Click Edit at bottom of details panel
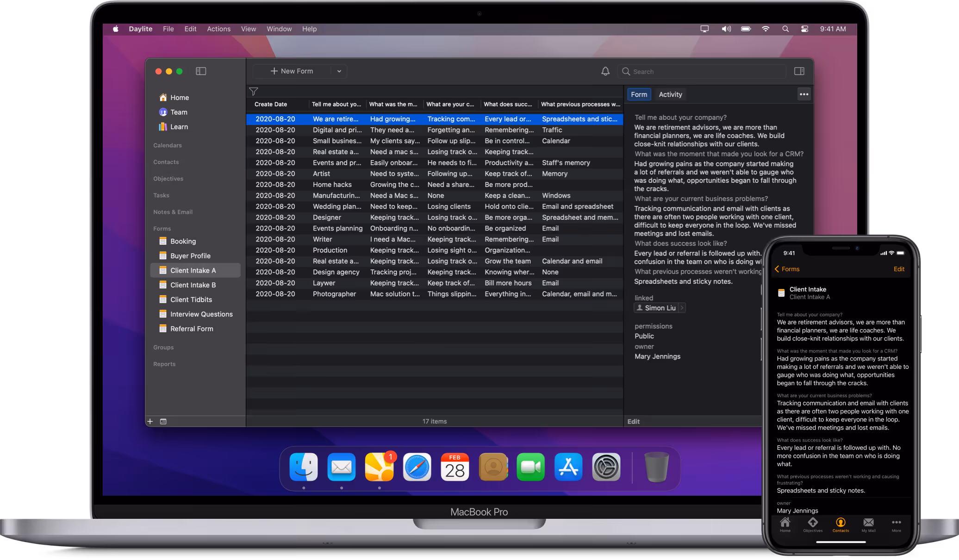 tap(634, 422)
